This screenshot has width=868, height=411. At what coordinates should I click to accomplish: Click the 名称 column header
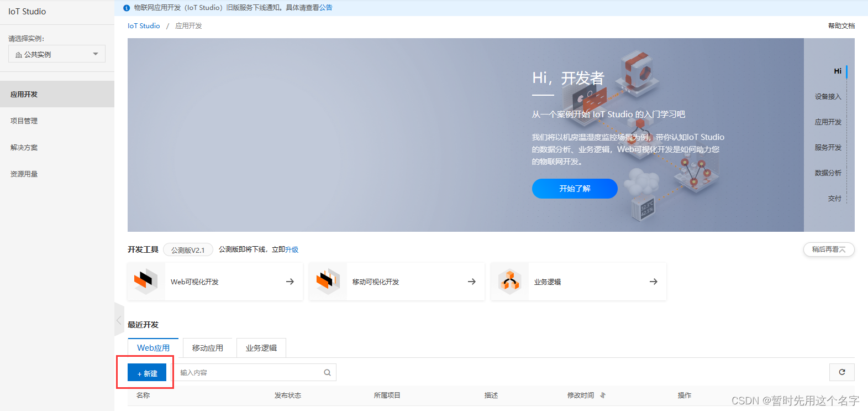tap(143, 396)
